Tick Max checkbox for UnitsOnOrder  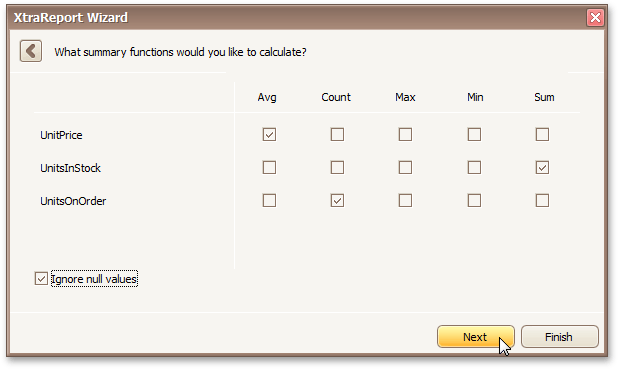(x=405, y=201)
